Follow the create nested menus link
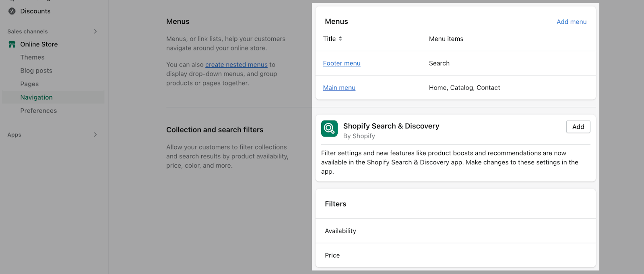This screenshot has width=644, height=274. (236, 64)
